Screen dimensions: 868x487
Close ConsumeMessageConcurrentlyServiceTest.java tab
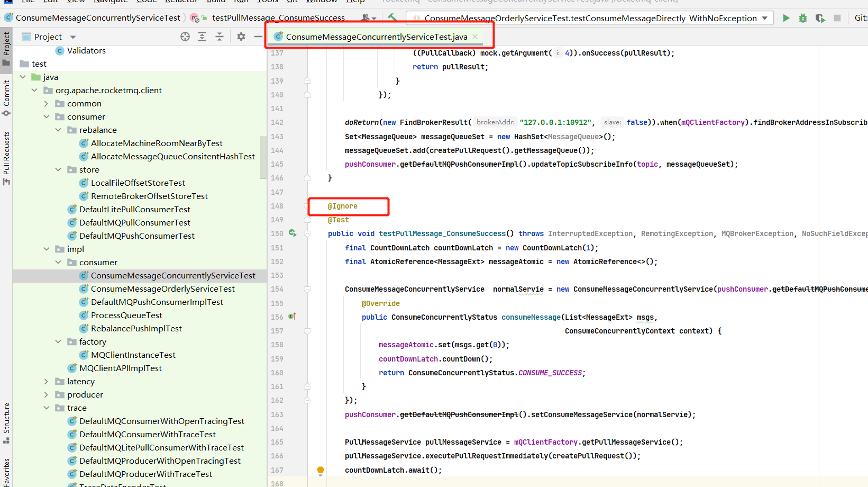[x=475, y=37]
